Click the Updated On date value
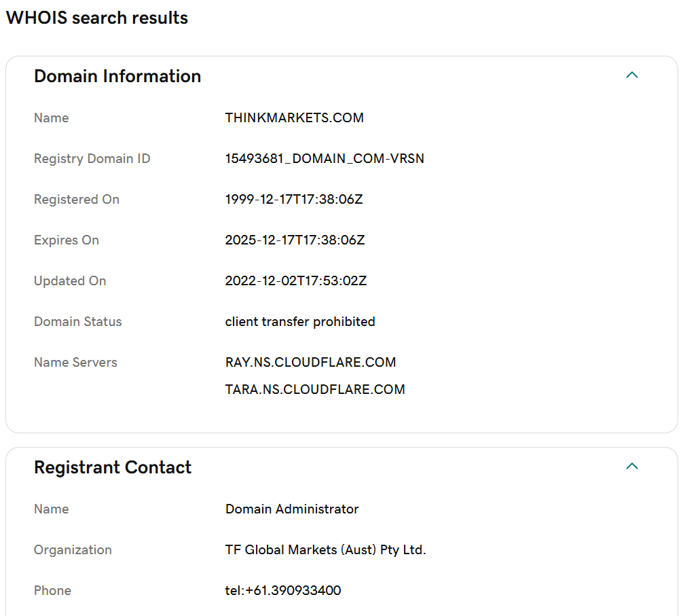Screen dimensions: 681x616 296,280
